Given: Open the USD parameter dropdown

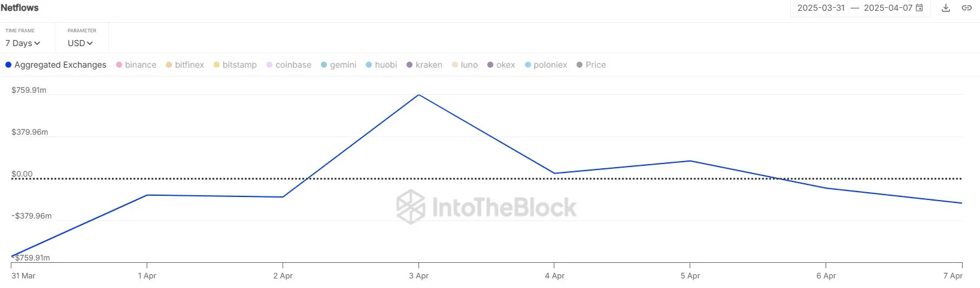Looking at the screenshot, I should (80, 43).
